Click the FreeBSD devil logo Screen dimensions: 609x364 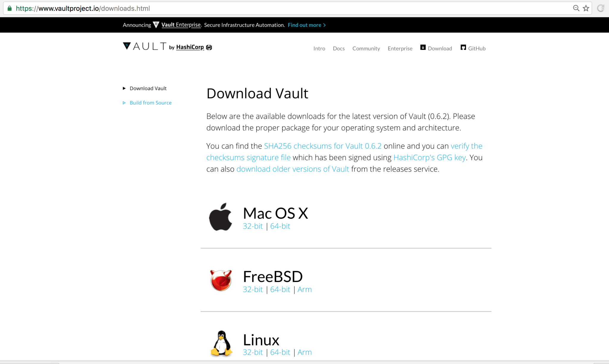coord(221,280)
